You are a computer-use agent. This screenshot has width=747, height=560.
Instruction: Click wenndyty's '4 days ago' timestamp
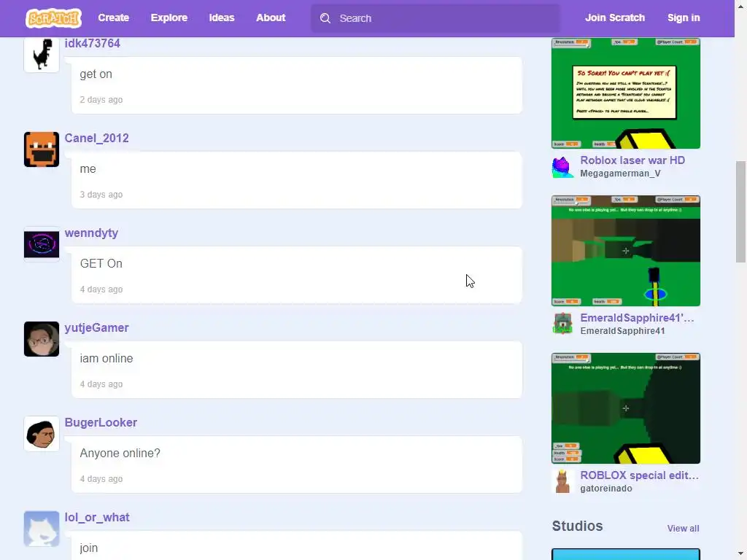101,289
